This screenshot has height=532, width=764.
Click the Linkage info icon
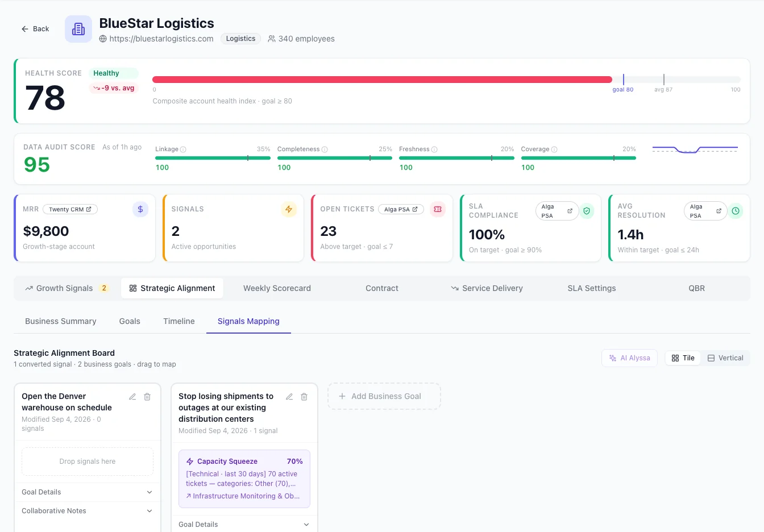tap(183, 149)
